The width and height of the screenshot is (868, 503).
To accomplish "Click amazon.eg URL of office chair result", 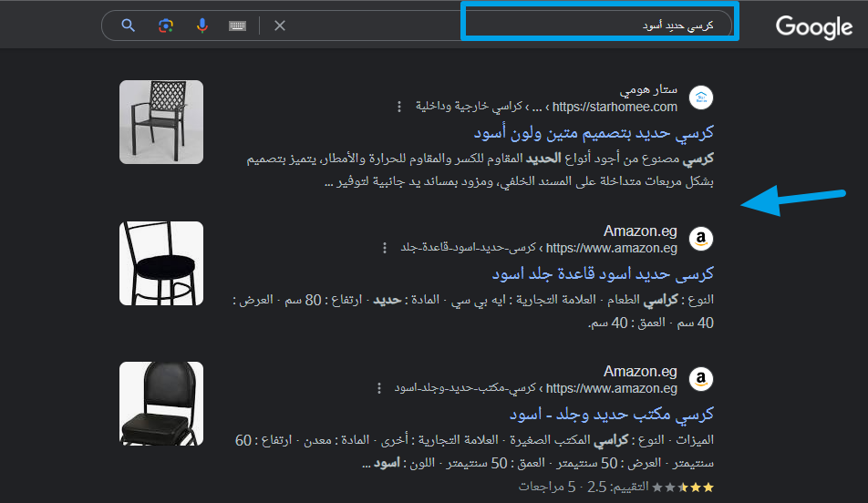I will 612,388.
